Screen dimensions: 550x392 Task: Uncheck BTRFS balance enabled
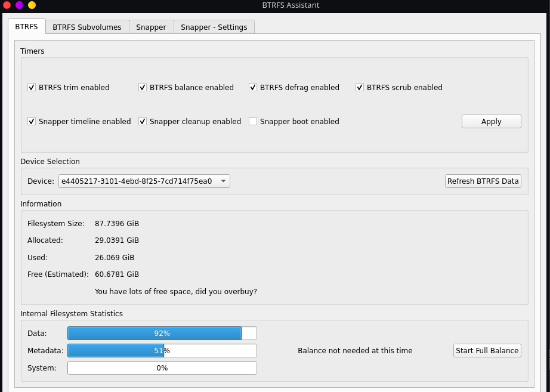143,87
